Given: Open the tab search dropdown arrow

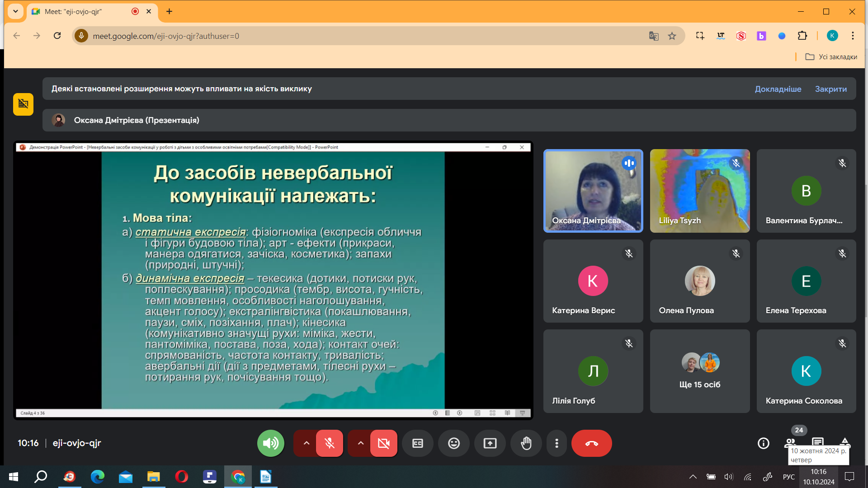Looking at the screenshot, I should (15, 11).
